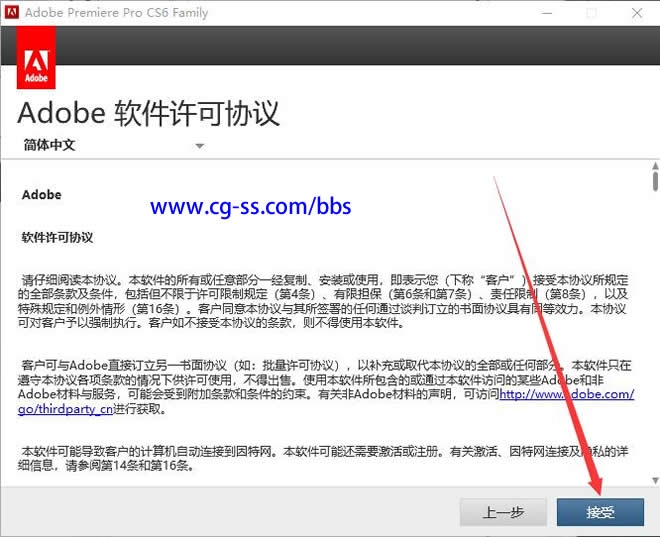Image resolution: width=660 pixels, height=537 pixels.
Task: Click the 接受 button to accept
Action: 600,512
